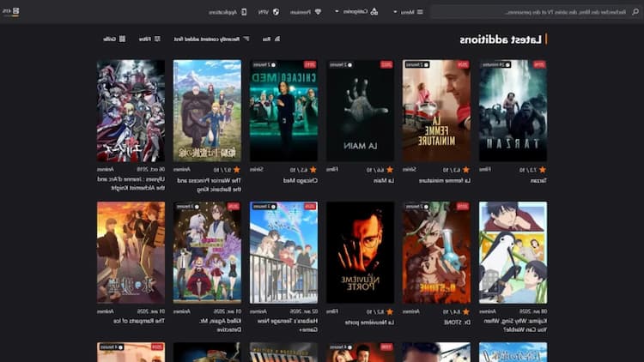The height and width of the screenshot is (362, 644).
Task: Click the magnifier search icon
Action: [x=635, y=12]
